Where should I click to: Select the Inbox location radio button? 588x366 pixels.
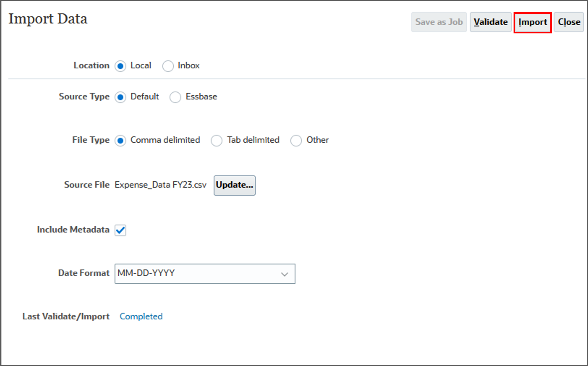point(168,66)
